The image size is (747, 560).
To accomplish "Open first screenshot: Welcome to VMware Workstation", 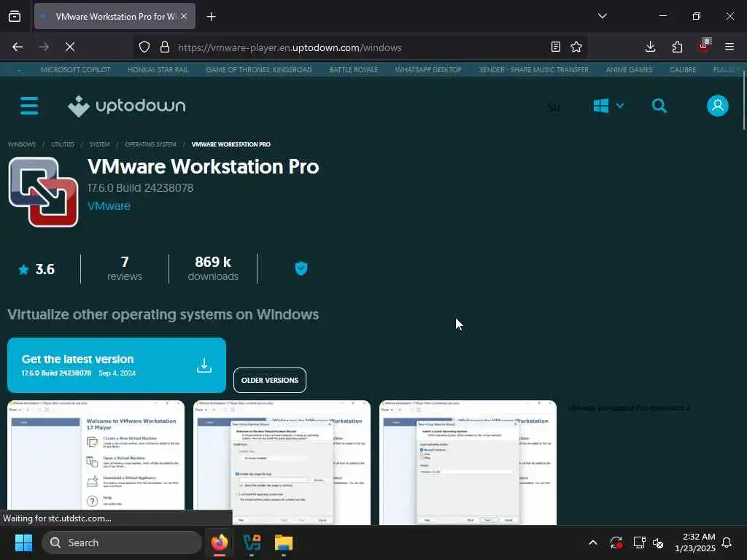I will [x=96, y=462].
